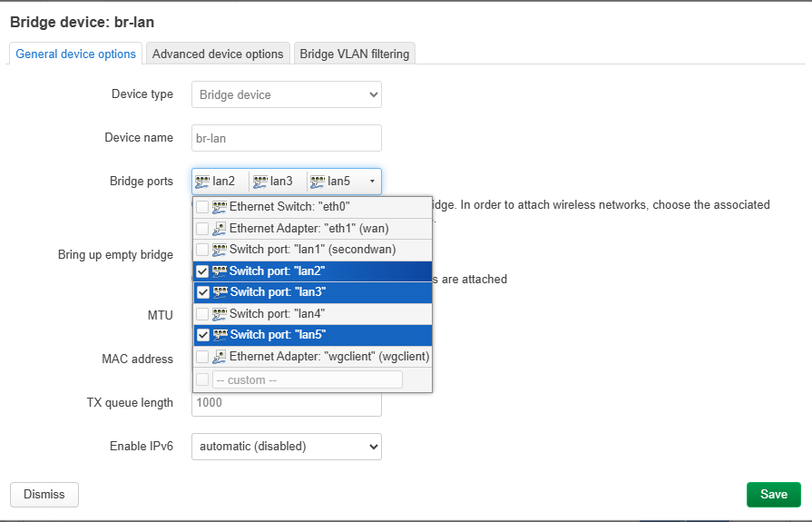Select 'Ethernet Adapter: "eth1" (wan)' entry text
The width and height of the screenshot is (812, 522).
tap(309, 229)
